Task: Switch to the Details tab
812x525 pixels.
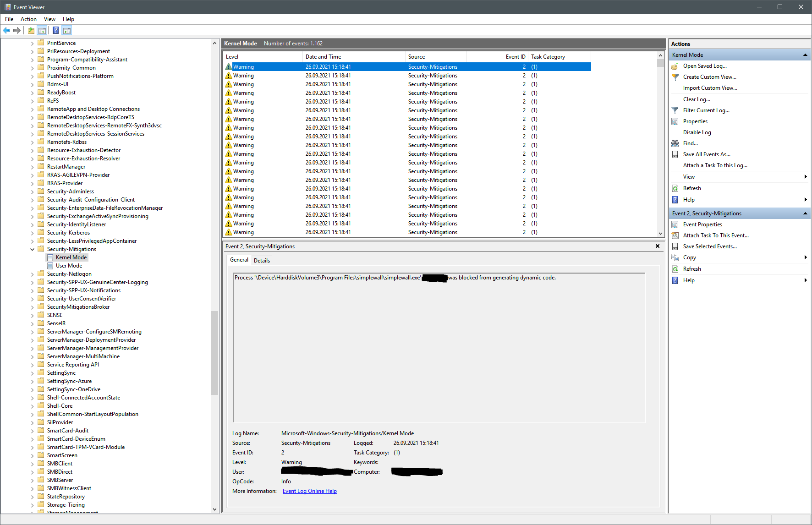Action: tap(262, 260)
